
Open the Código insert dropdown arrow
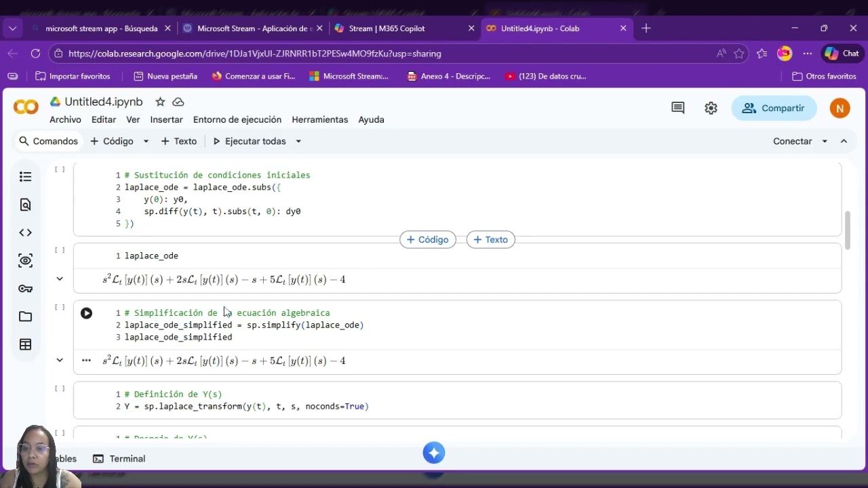pyautogui.click(x=146, y=141)
